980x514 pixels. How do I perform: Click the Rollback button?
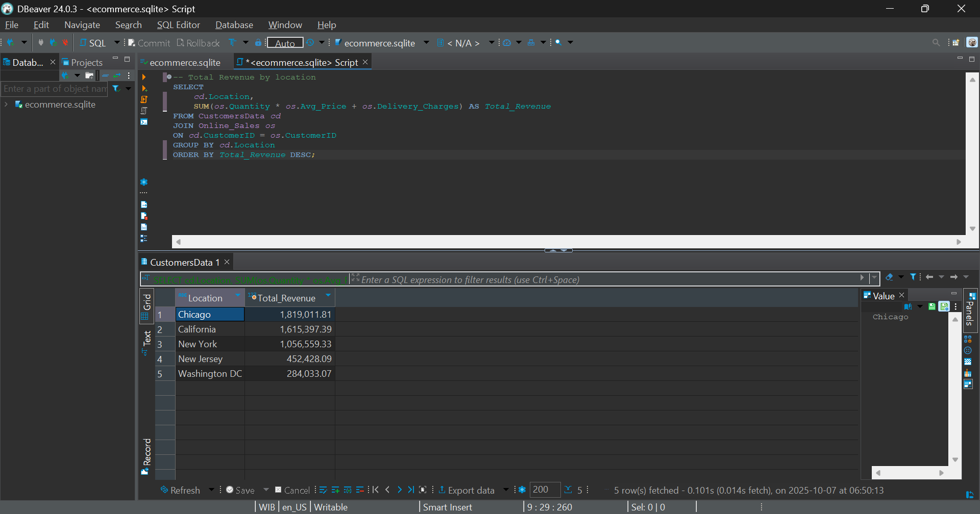[x=198, y=43]
